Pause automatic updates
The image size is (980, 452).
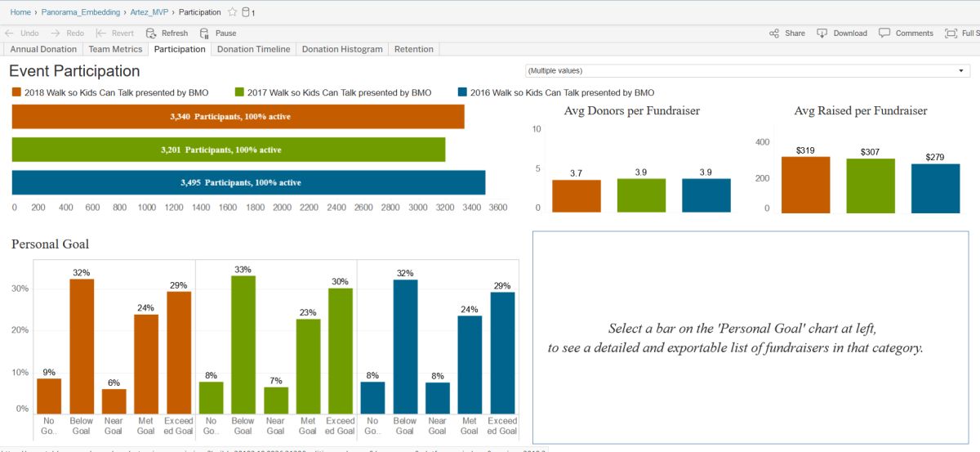coord(218,34)
